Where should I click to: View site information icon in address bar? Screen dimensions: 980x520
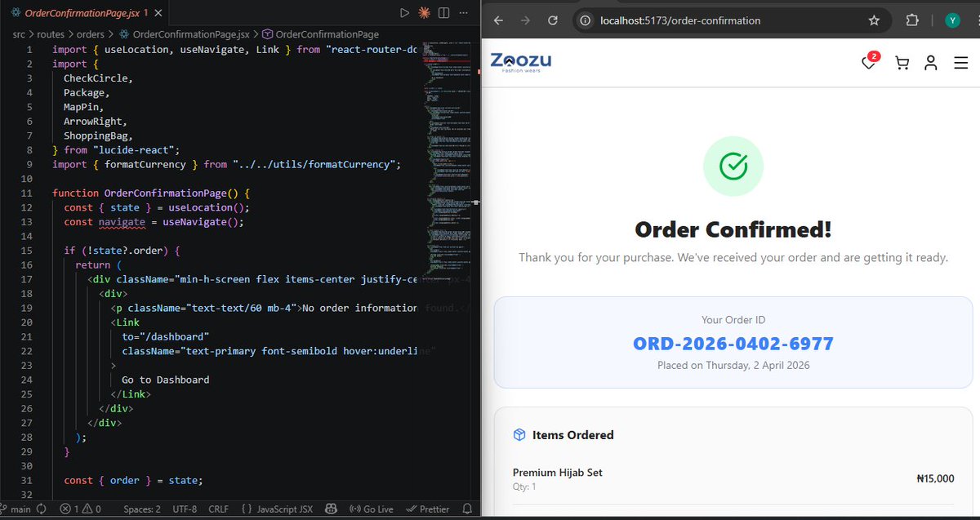586,20
